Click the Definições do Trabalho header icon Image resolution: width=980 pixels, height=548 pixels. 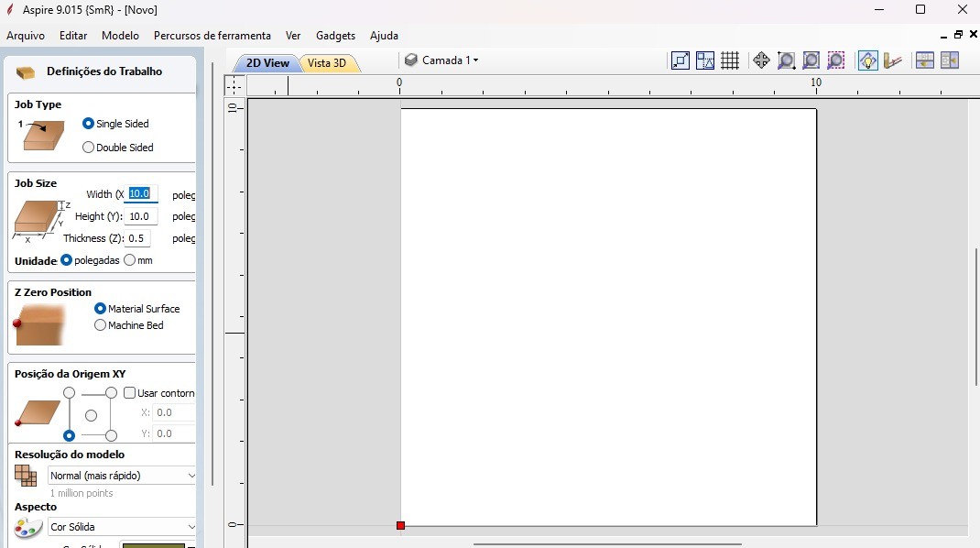(26, 72)
